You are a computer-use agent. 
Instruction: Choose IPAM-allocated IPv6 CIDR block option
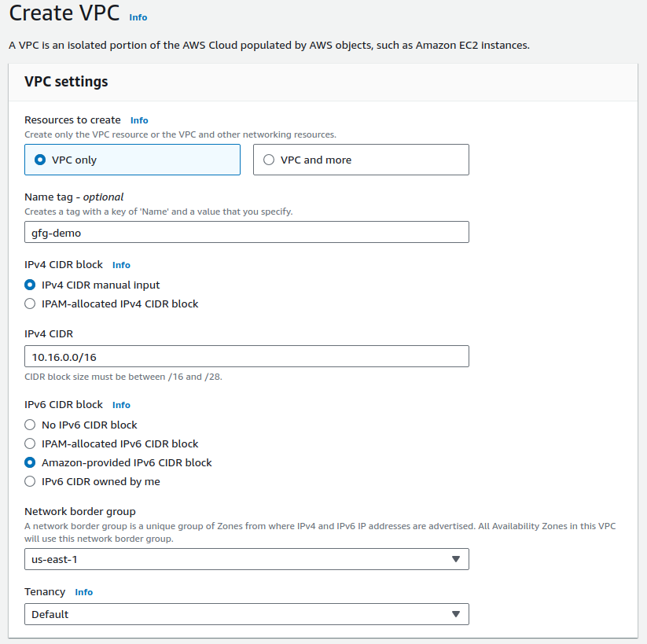(x=30, y=443)
